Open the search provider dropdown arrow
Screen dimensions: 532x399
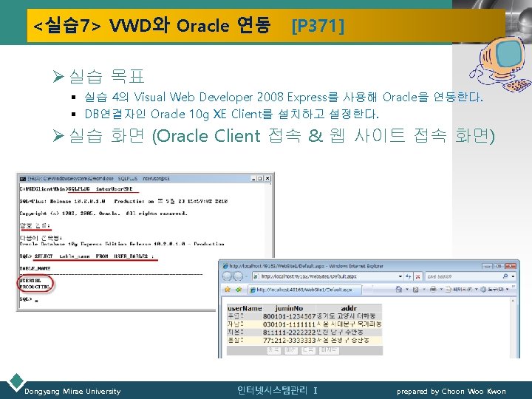click(x=513, y=276)
